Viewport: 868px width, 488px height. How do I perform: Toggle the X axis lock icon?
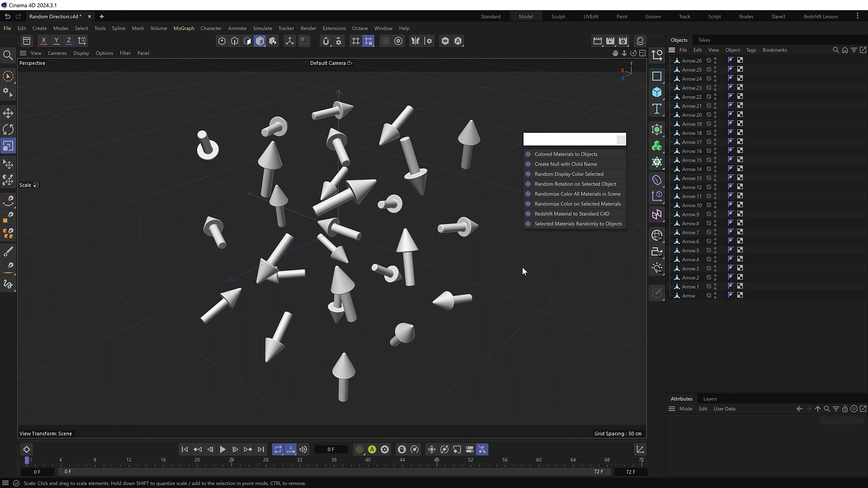[x=43, y=41]
